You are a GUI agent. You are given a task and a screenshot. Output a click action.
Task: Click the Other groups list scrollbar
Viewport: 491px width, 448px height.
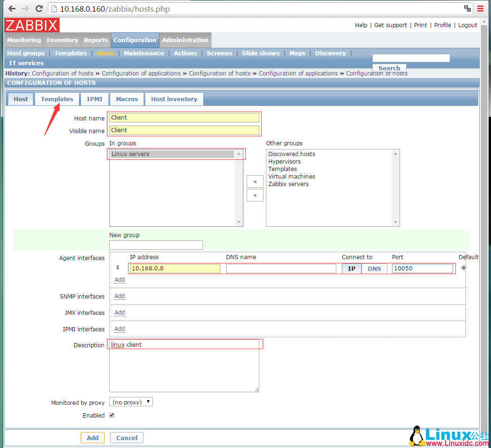(x=395, y=187)
